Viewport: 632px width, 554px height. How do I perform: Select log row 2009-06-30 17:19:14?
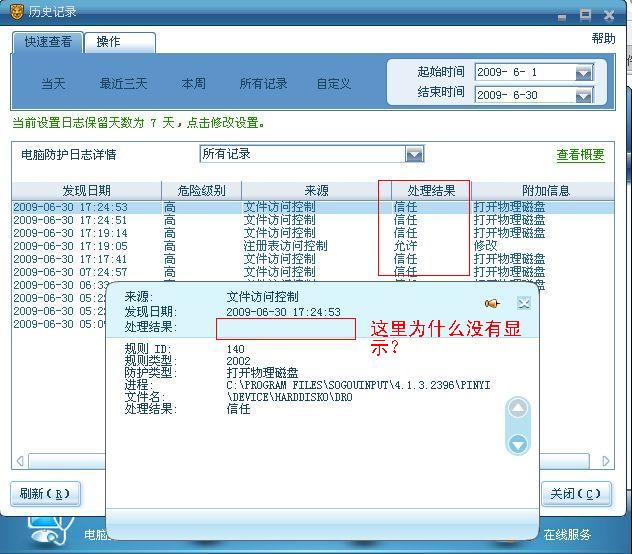tap(313, 233)
